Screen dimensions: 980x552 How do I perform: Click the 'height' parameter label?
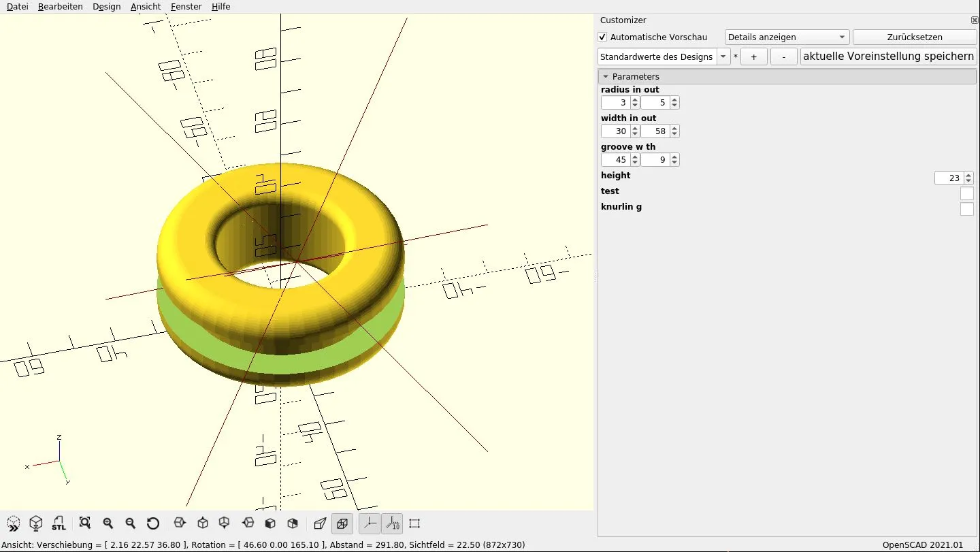(616, 176)
